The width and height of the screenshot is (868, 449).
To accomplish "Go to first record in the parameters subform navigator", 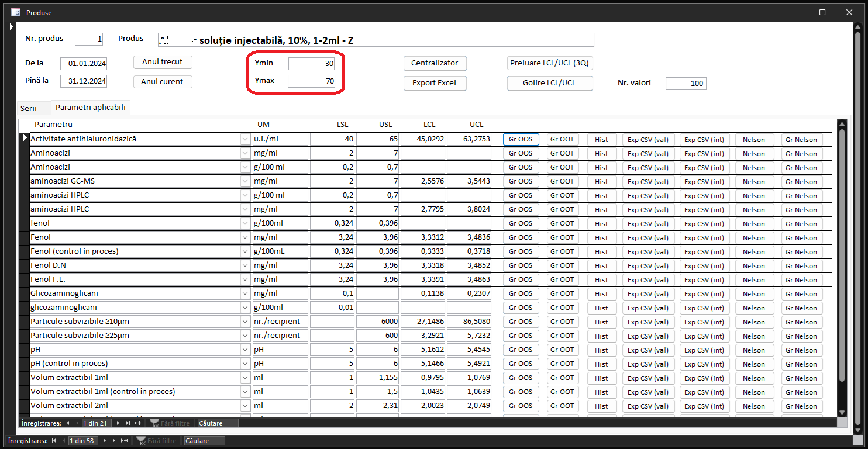I will pyautogui.click(x=67, y=423).
